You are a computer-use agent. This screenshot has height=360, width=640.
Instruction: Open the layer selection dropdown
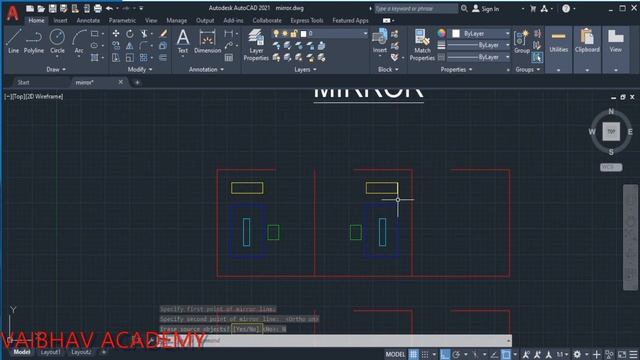[x=365, y=33]
